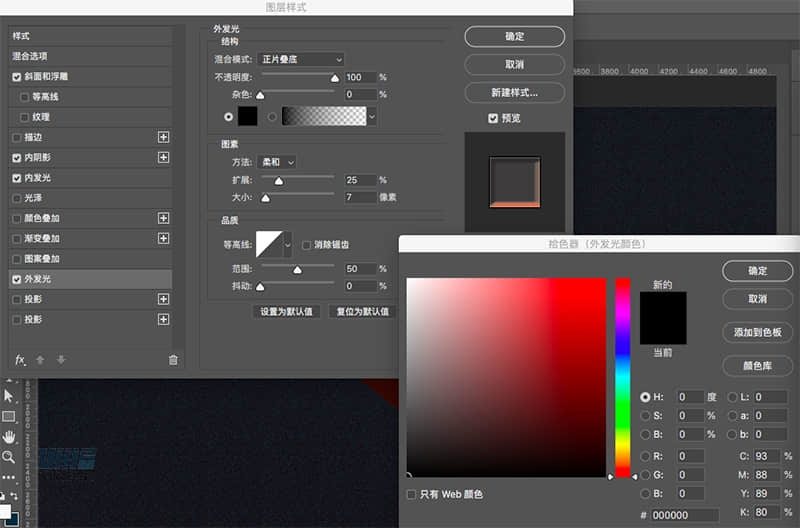Screen dimensions: 800x528
Task: Click the black outer glow color swatch
Action: click(247, 116)
